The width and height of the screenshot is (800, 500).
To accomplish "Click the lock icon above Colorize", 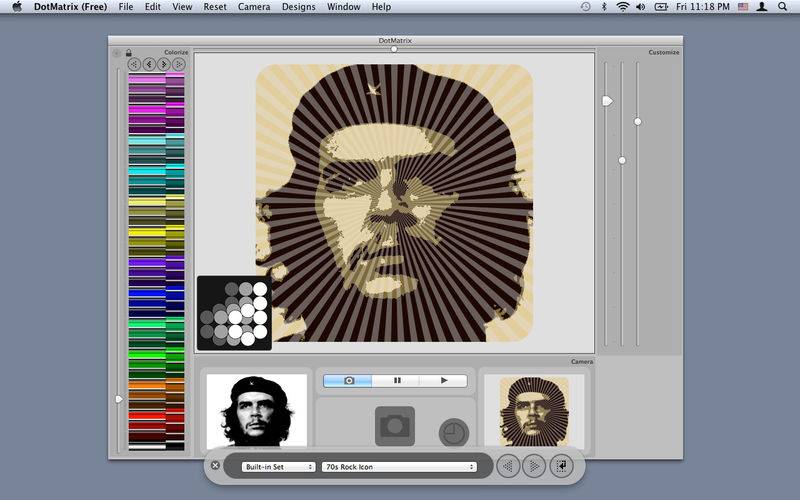I will click(129, 52).
